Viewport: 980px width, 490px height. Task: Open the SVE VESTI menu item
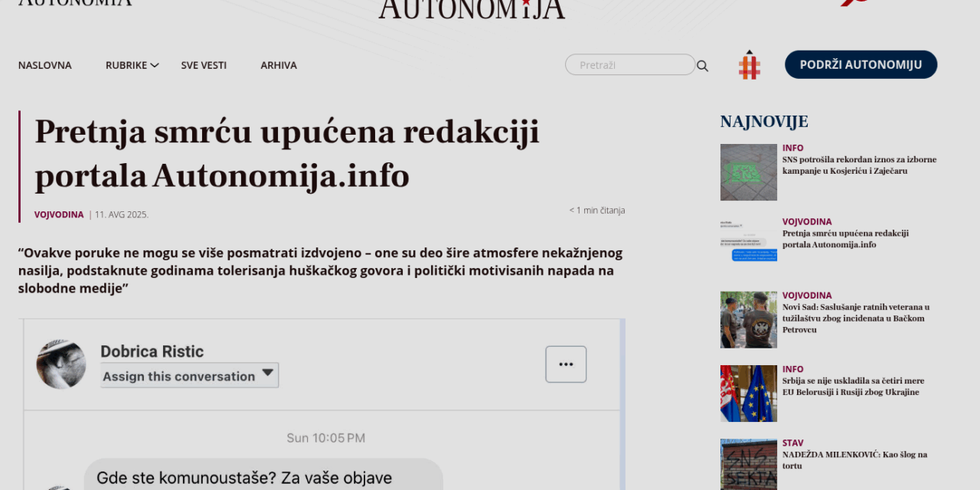pyautogui.click(x=204, y=65)
